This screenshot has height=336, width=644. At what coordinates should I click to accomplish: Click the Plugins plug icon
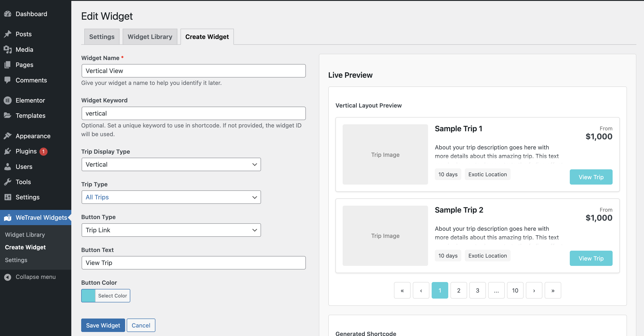pos(8,151)
